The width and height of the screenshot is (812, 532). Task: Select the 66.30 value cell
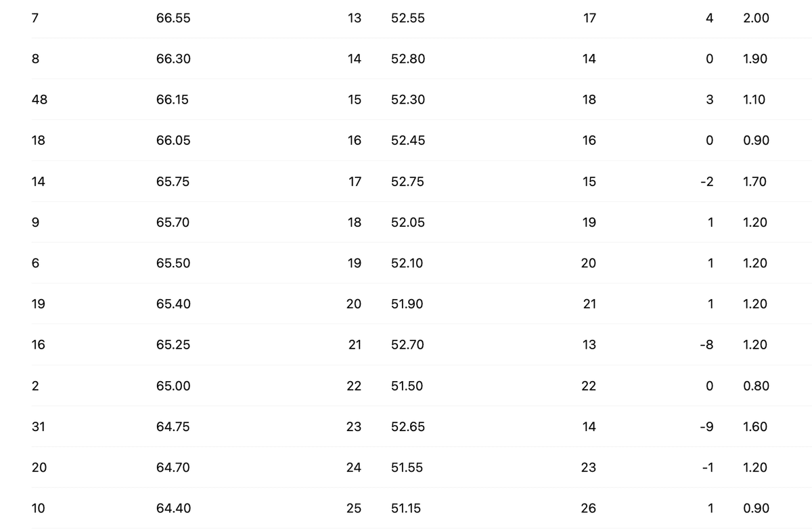pos(173,59)
